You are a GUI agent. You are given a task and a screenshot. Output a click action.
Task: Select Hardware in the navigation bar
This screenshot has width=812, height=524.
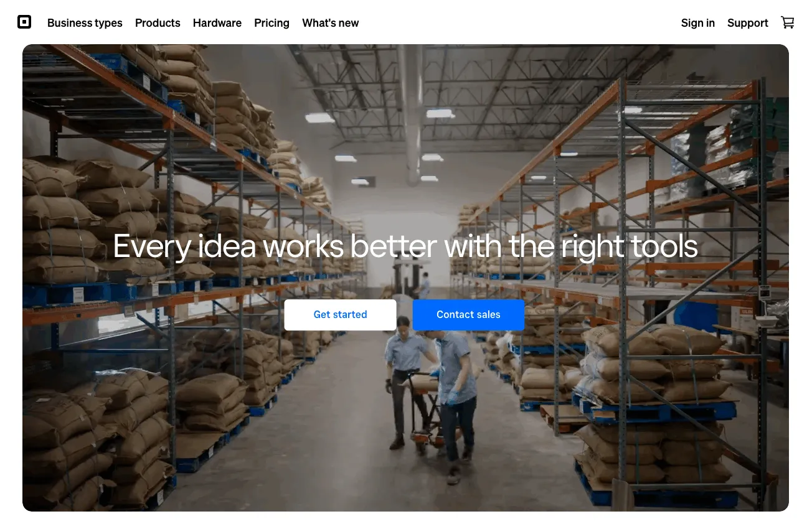tap(217, 23)
